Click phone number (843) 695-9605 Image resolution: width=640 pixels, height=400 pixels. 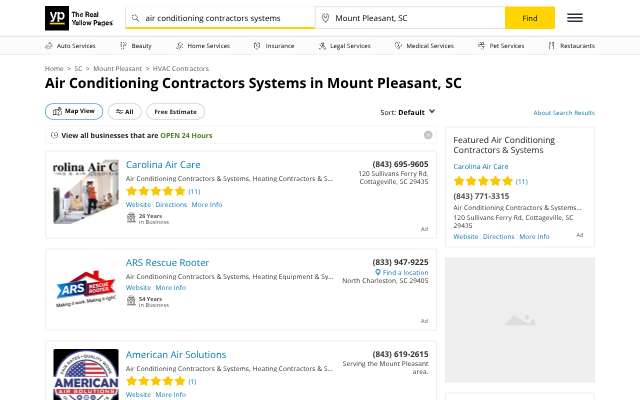[400, 164]
